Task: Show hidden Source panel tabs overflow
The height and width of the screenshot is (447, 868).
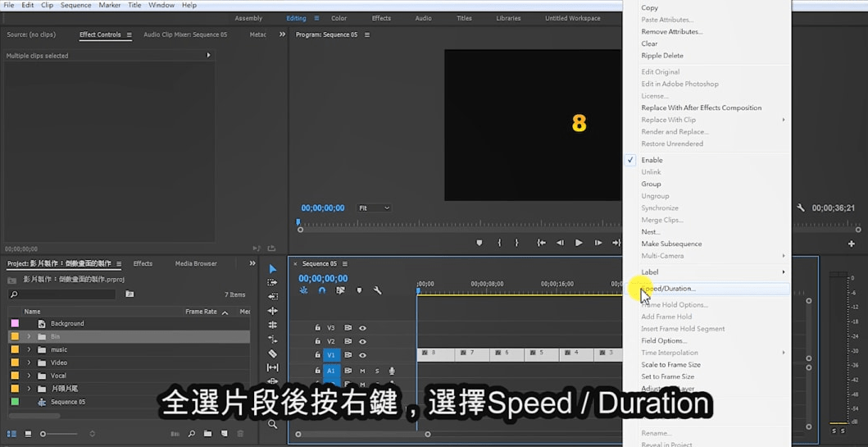Action: coord(282,34)
